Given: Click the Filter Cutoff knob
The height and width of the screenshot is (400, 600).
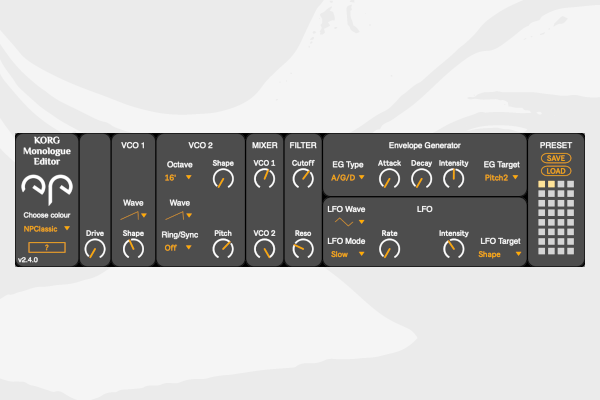Looking at the screenshot, I should [303, 178].
